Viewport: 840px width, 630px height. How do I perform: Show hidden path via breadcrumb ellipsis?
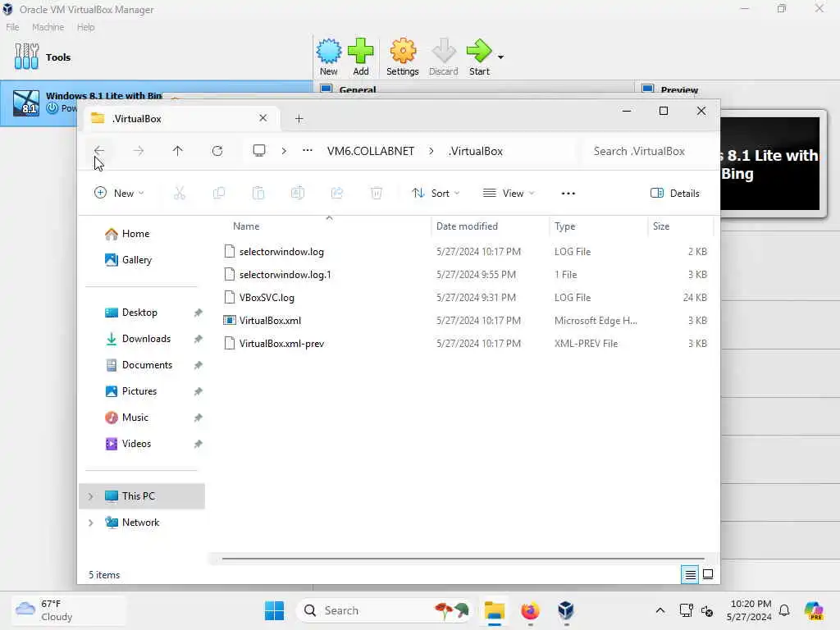[307, 151]
